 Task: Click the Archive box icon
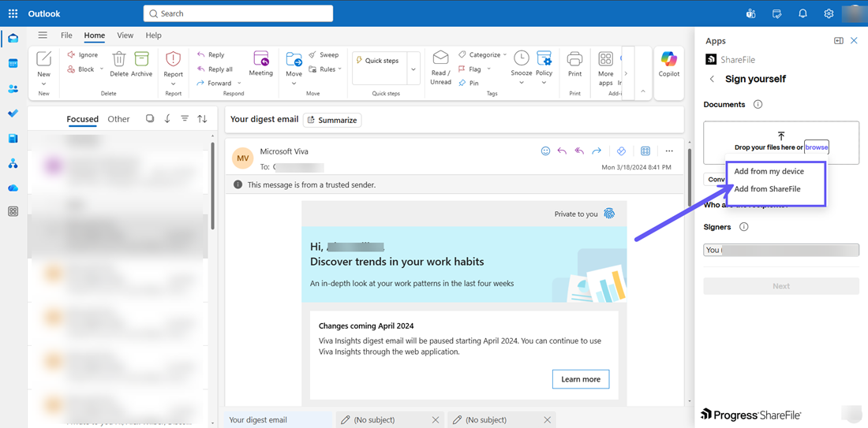tap(142, 58)
